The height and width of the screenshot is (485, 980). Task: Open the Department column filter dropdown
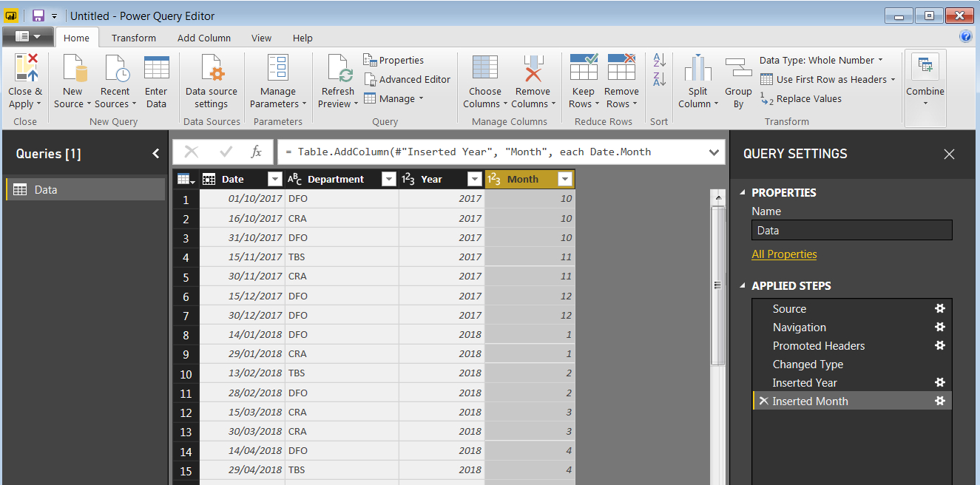(x=389, y=179)
